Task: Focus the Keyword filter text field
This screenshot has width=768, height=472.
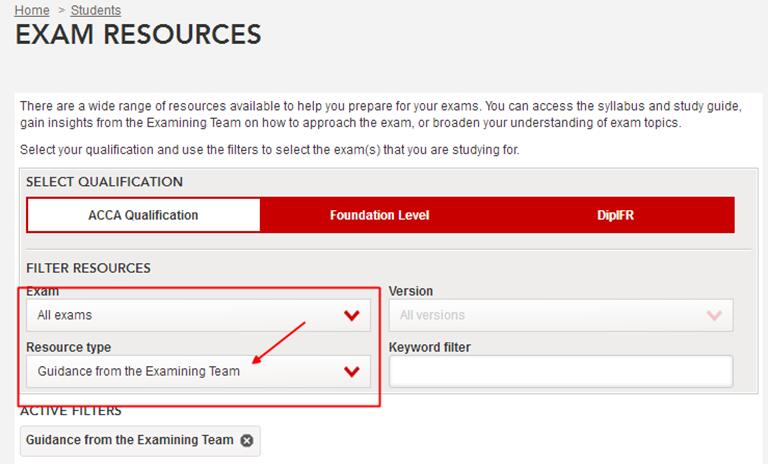Action: point(560,372)
